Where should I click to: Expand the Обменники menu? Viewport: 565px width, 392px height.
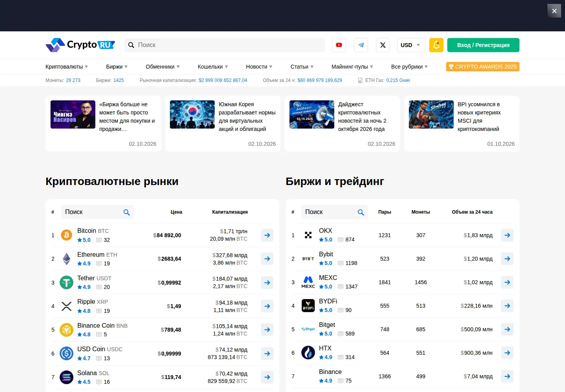163,67
